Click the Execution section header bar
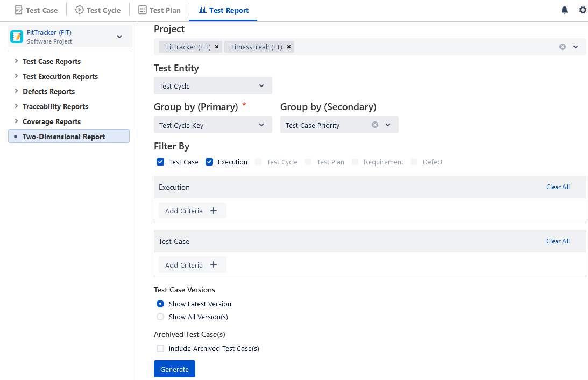 [370, 187]
